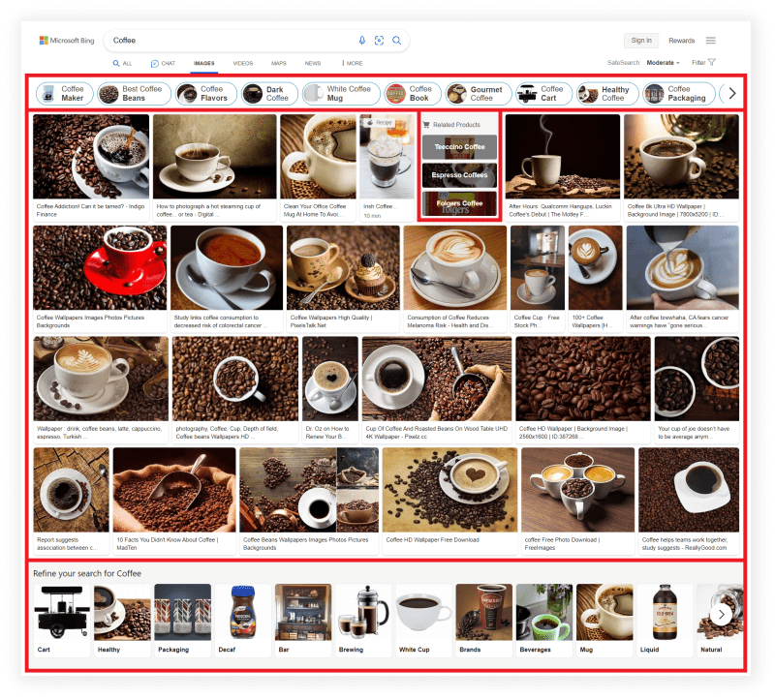Click the magnifying glass search icon

pyautogui.click(x=396, y=41)
